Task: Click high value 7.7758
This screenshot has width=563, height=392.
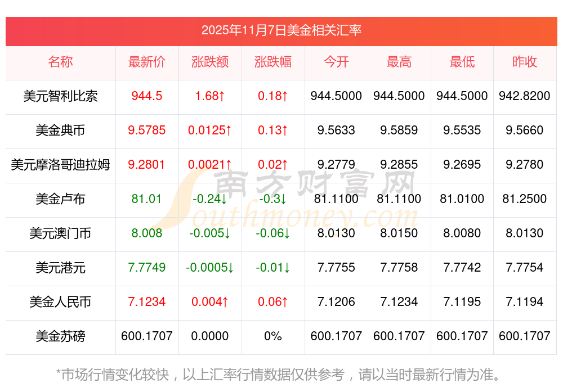Action: pyautogui.click(x=399, y=268)
